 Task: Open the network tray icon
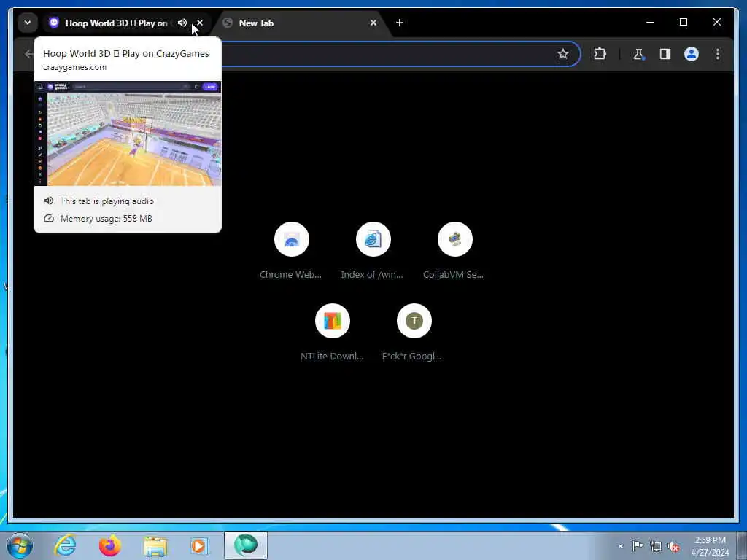656,546
